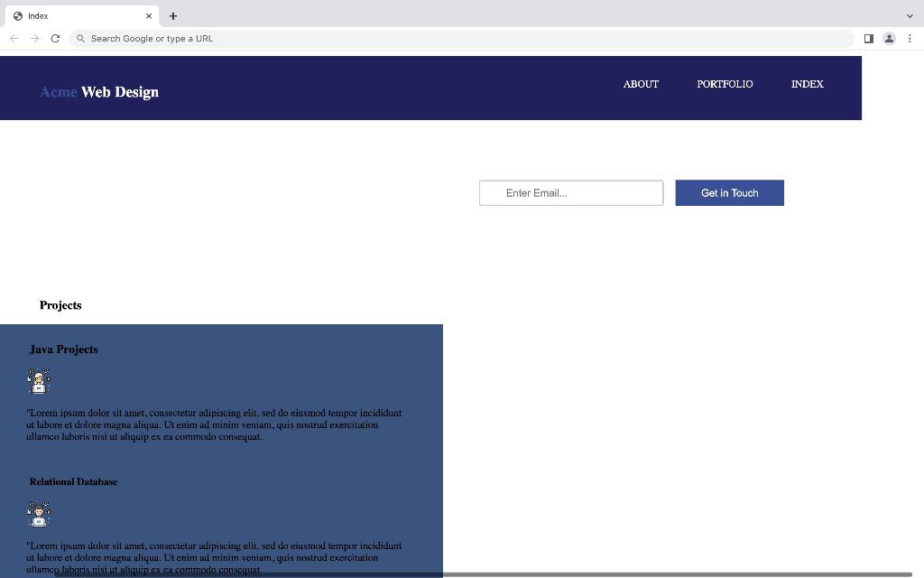Click the Acme Web Design logo

click(x=99, y=91)
